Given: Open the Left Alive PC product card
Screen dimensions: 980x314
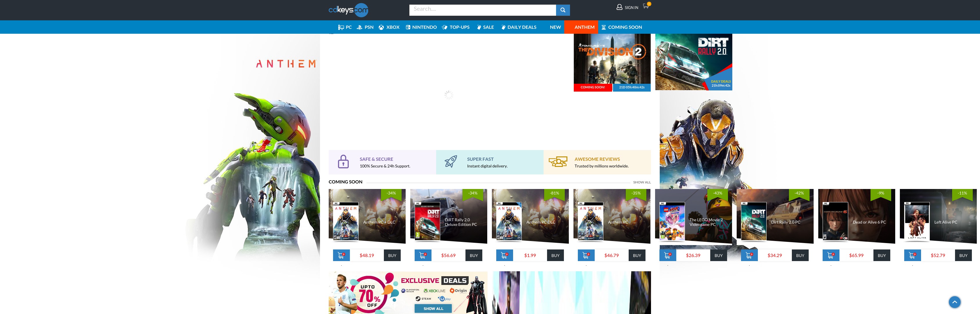Looking at the screenshot, I should (938, 216).
